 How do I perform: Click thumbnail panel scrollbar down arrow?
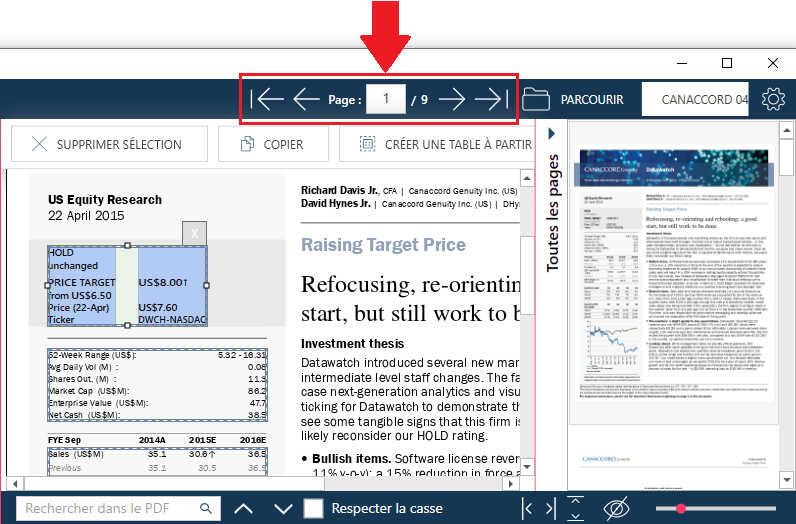(786, 479)
